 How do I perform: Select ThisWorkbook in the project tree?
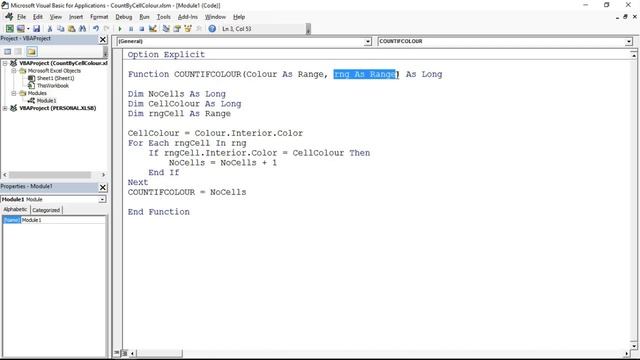(53, 86)
